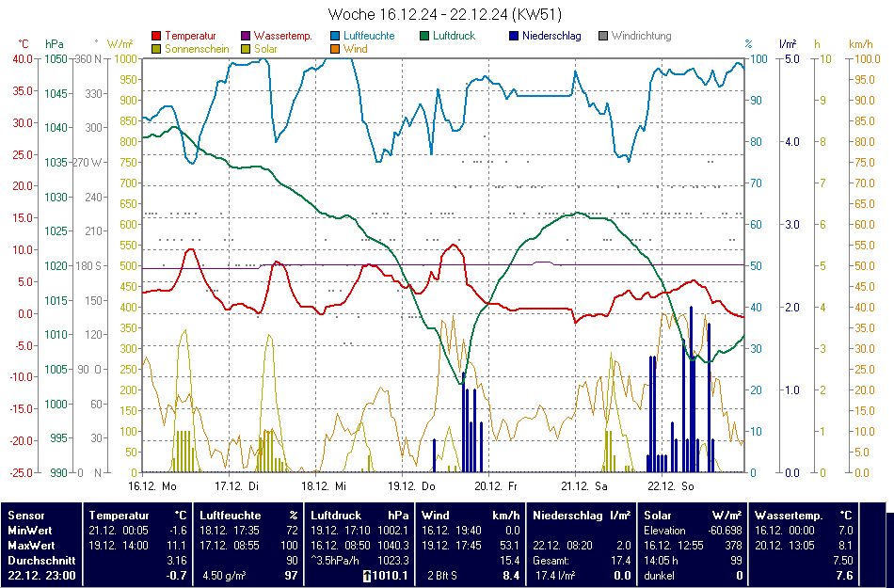Click the Durchschnitt row label
This screenshot has width=894, height=588.
pyautogui.click(x=41, y=561)
